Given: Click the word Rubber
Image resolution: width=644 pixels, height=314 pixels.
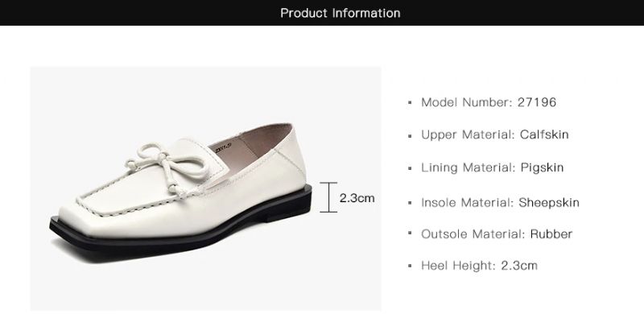Looking at the screenshot, I should tap(551, 233).
